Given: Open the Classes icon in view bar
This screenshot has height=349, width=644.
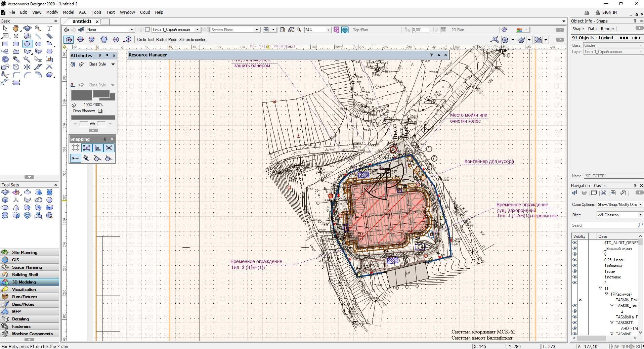Looking at the screenshot, I should pyautogui.click(x=81, y=30).
